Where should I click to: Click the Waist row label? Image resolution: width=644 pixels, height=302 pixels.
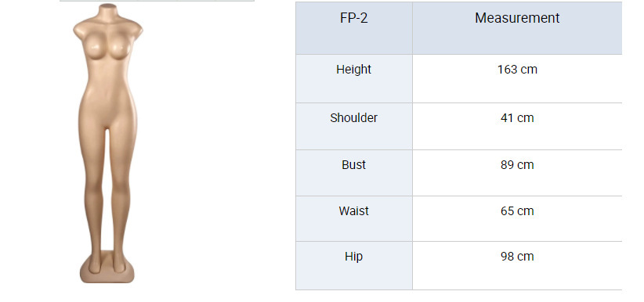(x=353, y=211)
